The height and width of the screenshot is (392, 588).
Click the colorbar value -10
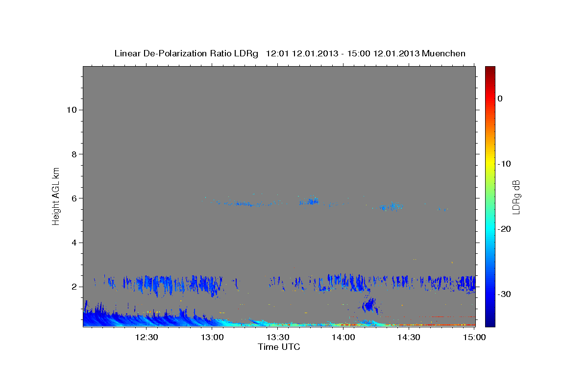click(x=504, y=164)
